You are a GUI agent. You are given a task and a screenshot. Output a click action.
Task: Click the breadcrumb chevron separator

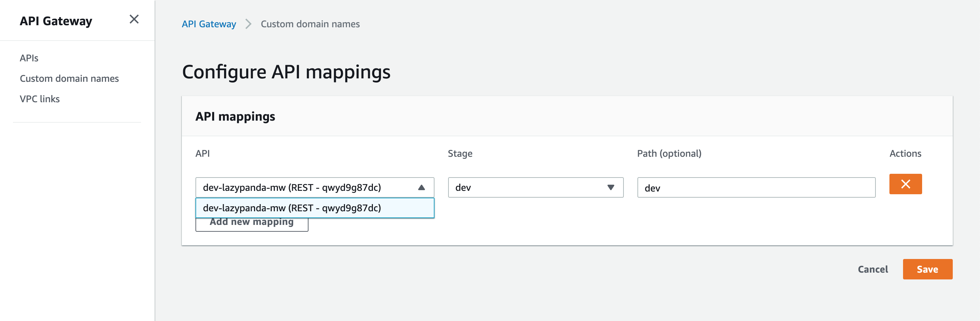(x=249, y=24)
